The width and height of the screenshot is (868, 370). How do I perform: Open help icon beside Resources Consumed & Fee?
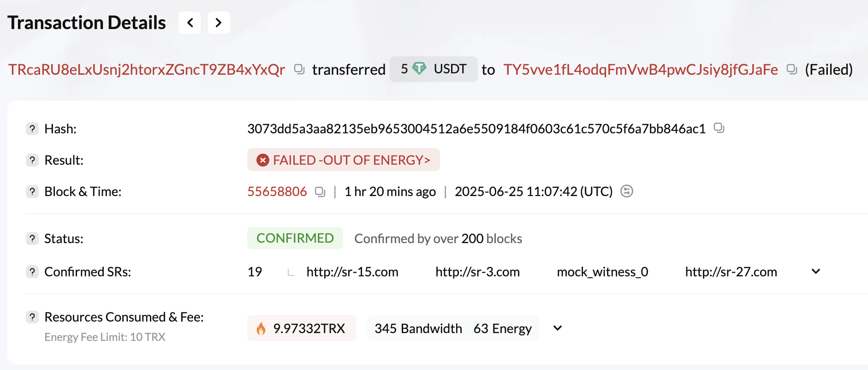[32, 317]
